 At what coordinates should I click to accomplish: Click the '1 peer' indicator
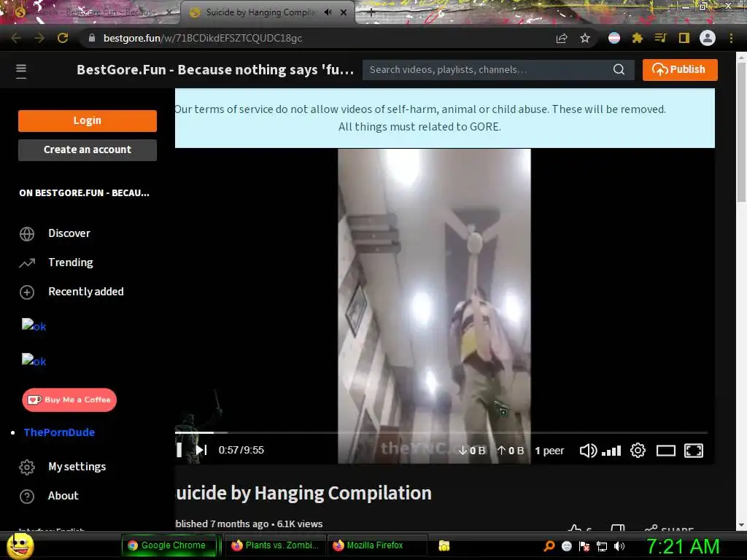pyautogui.click(x=549, y=451)
